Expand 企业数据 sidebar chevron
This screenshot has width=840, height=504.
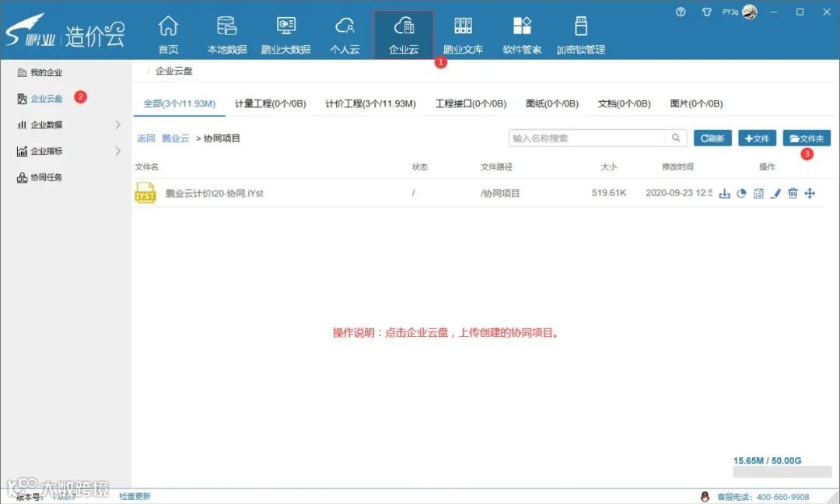coord(118,124)
